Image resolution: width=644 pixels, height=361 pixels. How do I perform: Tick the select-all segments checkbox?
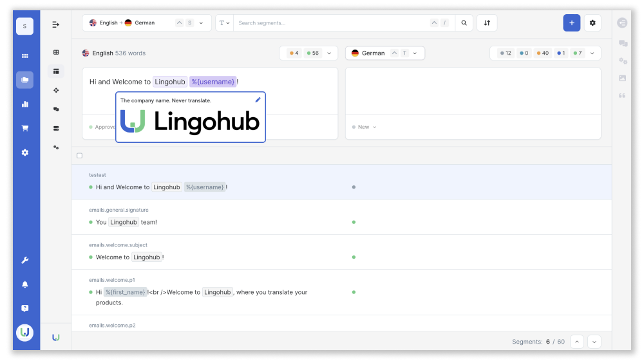coord(79,156)
